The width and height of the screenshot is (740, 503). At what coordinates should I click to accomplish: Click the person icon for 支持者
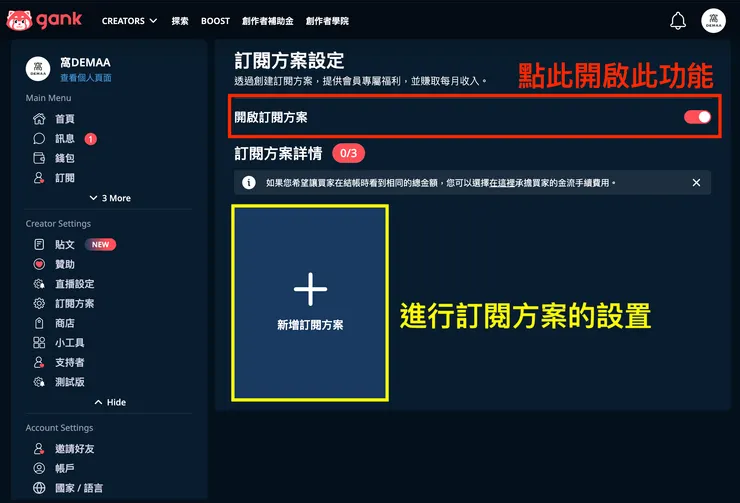pyautogui.click(x=39, y=362)
